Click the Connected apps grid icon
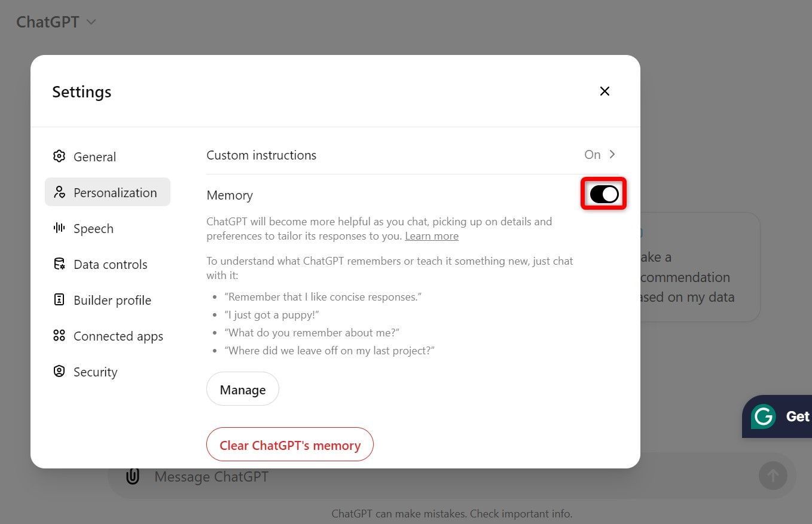Viewport: 812px width, 524px height. coord(59,336)
